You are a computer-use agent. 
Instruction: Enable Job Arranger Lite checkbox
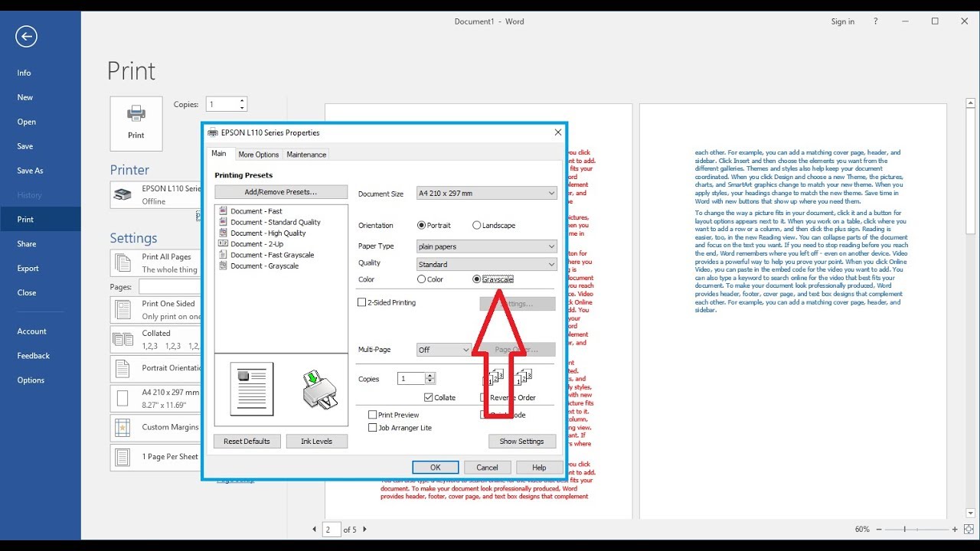[373, 428]
